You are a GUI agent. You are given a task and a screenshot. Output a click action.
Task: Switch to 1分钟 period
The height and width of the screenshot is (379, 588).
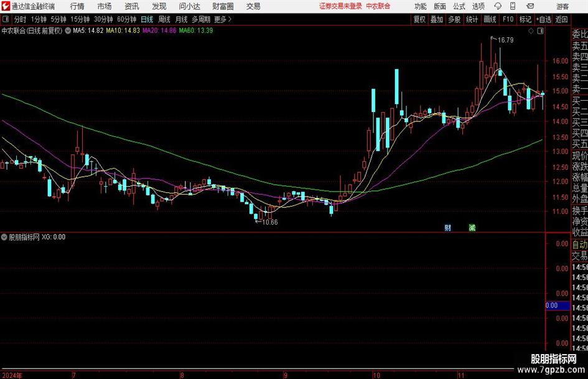[39, 19]
